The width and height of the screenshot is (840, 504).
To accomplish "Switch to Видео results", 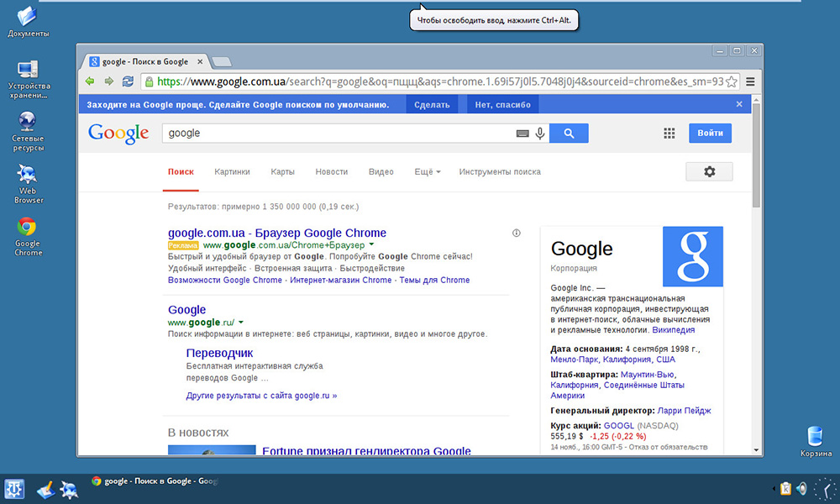I will coord(381,172).
